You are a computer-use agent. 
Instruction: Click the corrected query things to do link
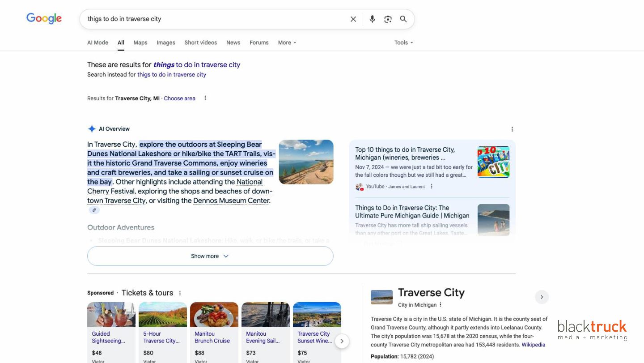coord(197,65)
